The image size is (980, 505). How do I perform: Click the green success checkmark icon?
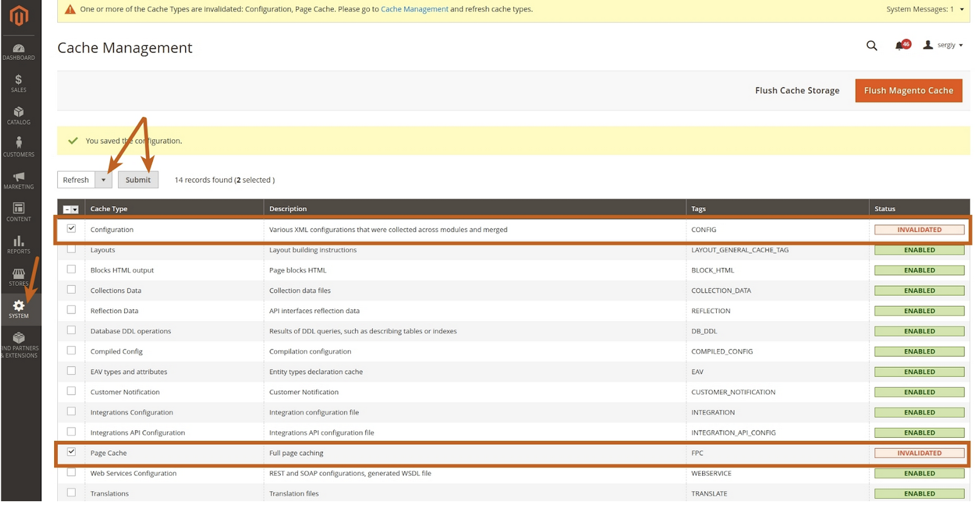(73, 141)
